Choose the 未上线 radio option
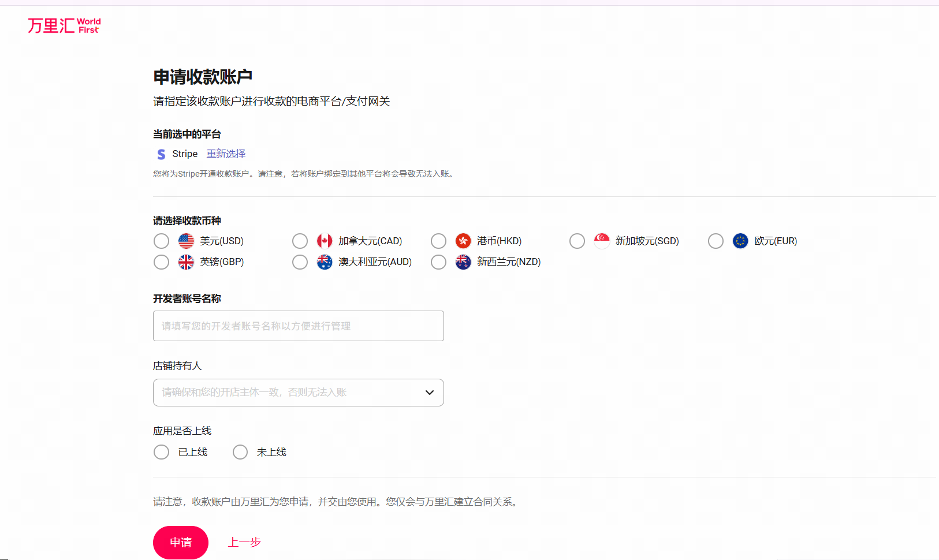939x560 pixels. click(240, 452)
